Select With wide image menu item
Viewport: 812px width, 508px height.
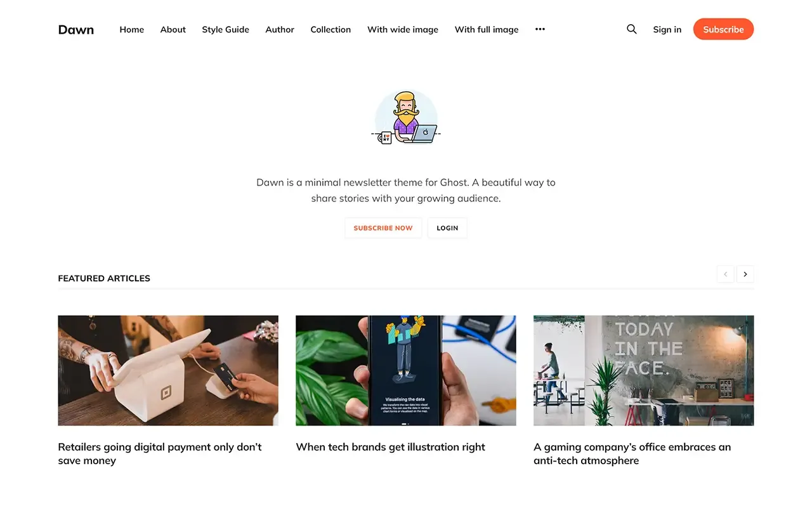[x=403, y=29]
